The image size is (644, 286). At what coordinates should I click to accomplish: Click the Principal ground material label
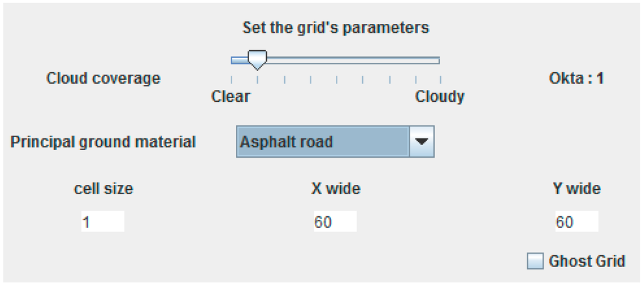103,141
